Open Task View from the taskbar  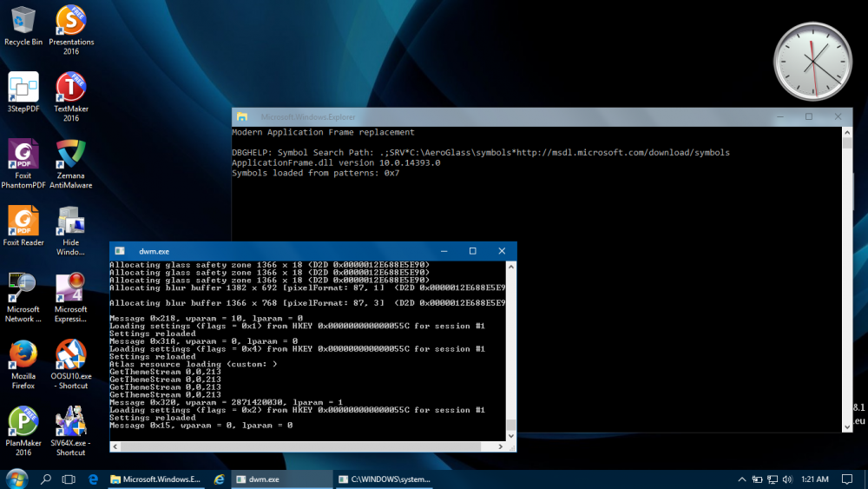[69, 479]
